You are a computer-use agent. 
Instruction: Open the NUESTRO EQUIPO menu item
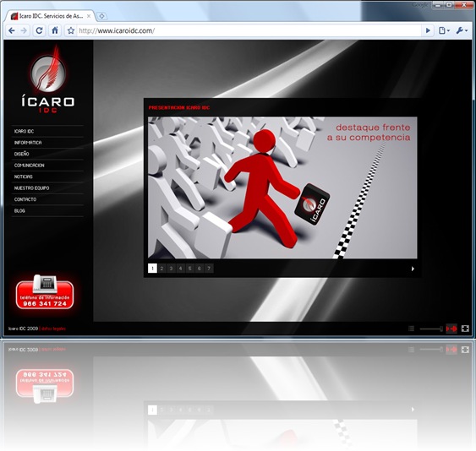click(x=31, y=188)
